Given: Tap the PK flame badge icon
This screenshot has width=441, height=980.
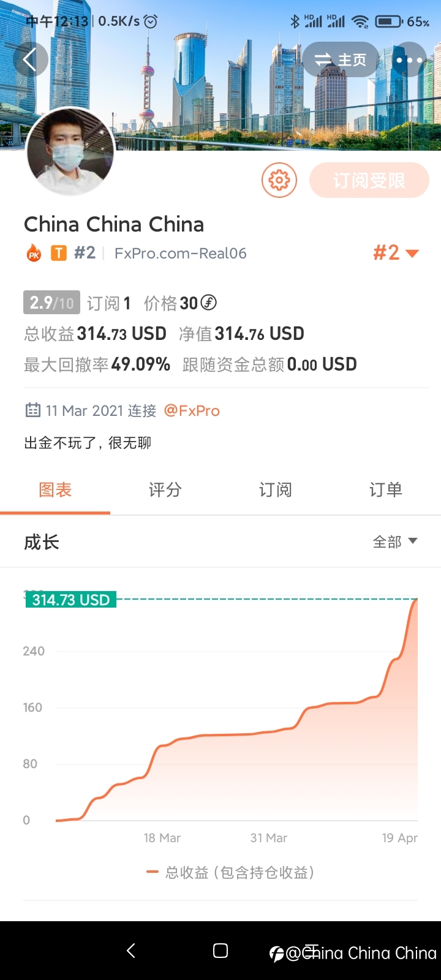Looking at the screenshot, I should pos(34,253).
